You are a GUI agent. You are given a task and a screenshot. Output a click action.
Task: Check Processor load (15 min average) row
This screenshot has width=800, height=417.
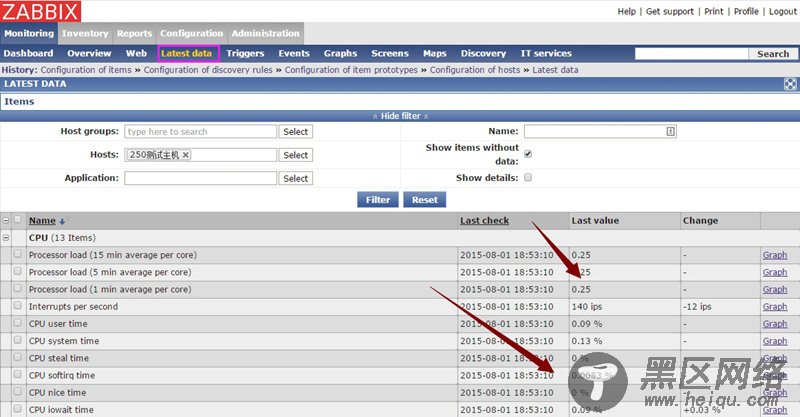18,254
